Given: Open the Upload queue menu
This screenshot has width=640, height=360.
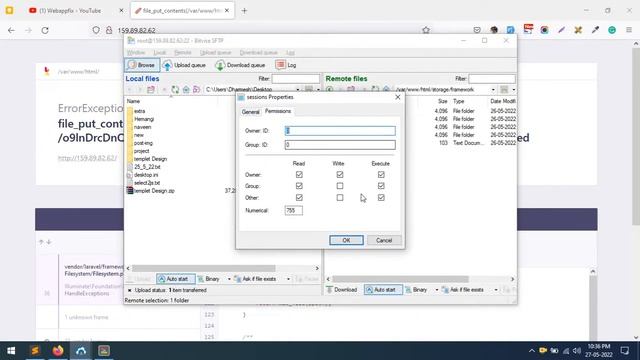Looking at the screenshot, I should [x=216, y=53].
